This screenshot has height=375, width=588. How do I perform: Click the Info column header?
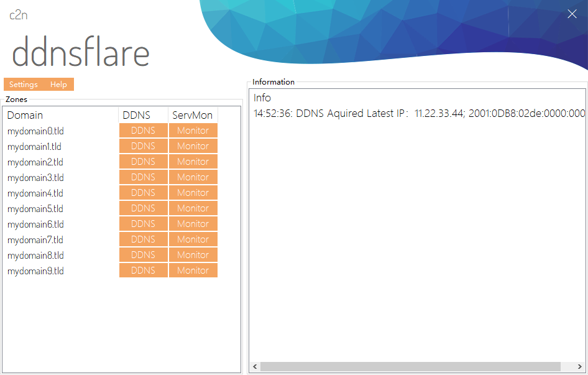262,98
